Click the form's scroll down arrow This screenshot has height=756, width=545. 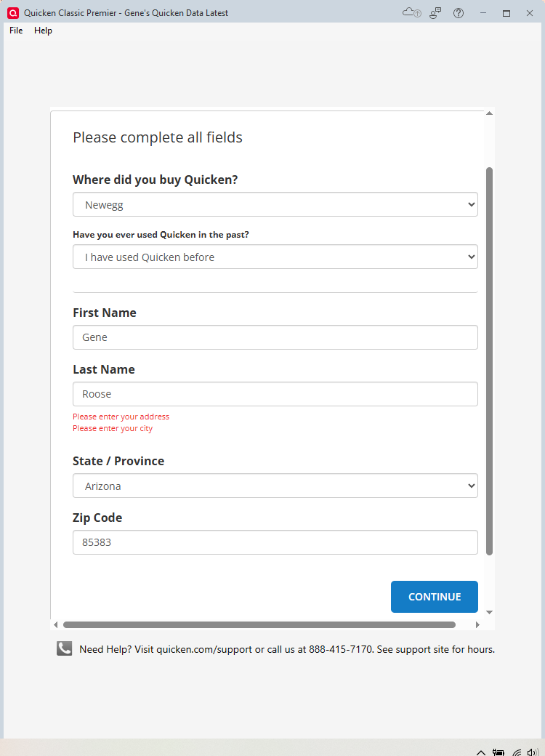coord(489,612)
